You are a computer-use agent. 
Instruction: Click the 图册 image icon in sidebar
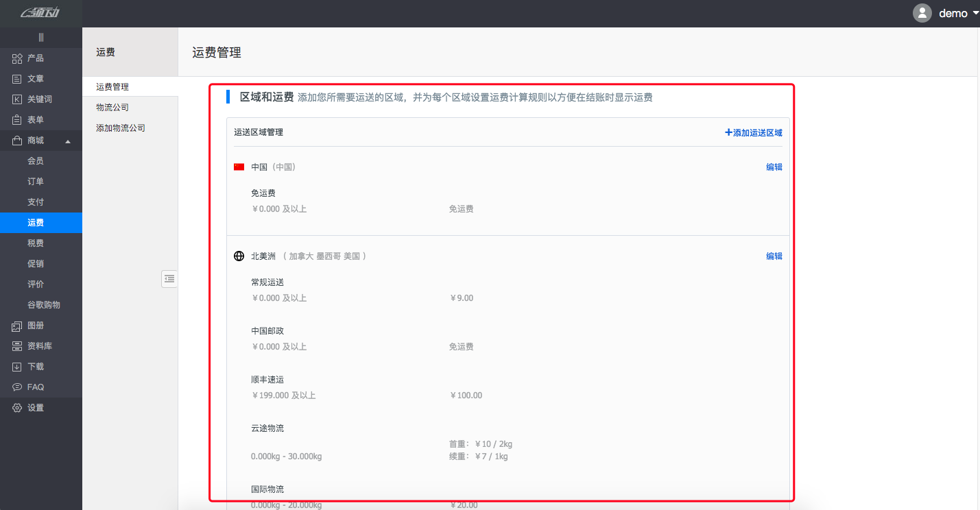pyautogui.click(x=17, y=326)
